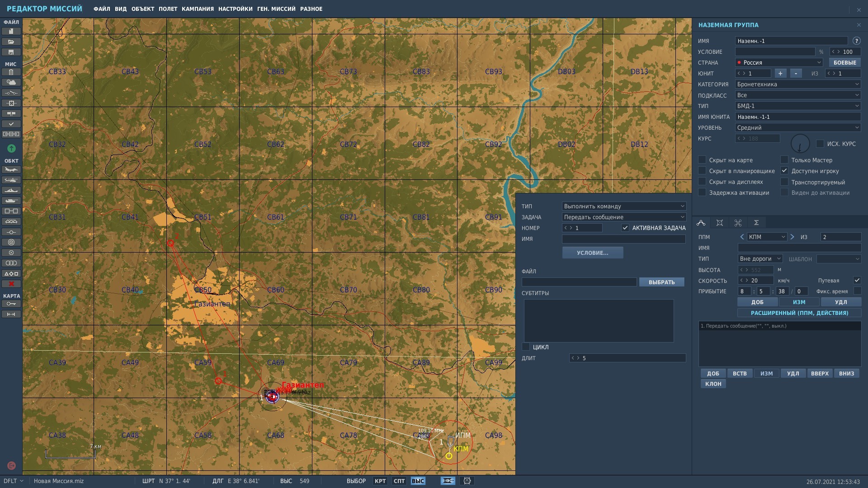Toggle 'Скрыт на карте' checkbox
Viewport: 868px width, 488px height.
coord(702,160)
